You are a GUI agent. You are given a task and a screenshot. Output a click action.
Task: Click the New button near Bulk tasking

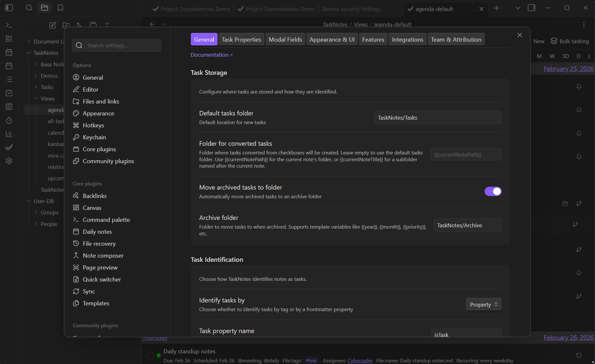tap(539, 41)
